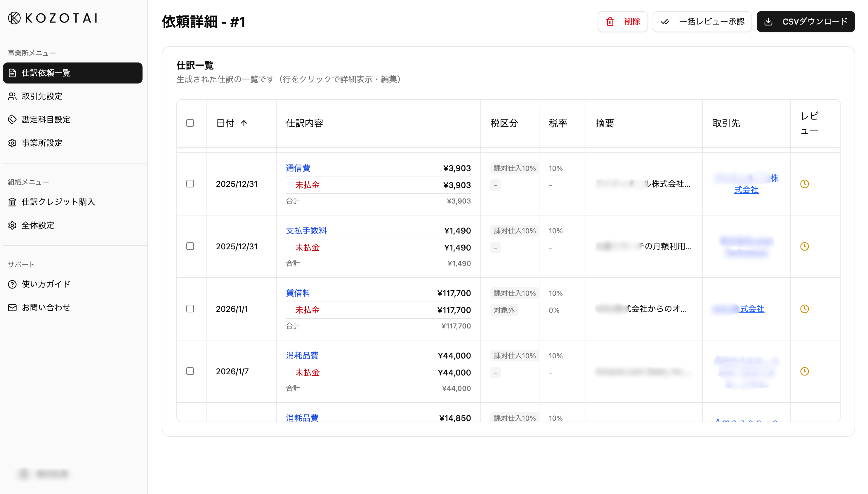Image resolution: width=868 pixels, height=494 pixels.
Task: Click the KOZOTAI logo icon
Action: click(14, 18)
